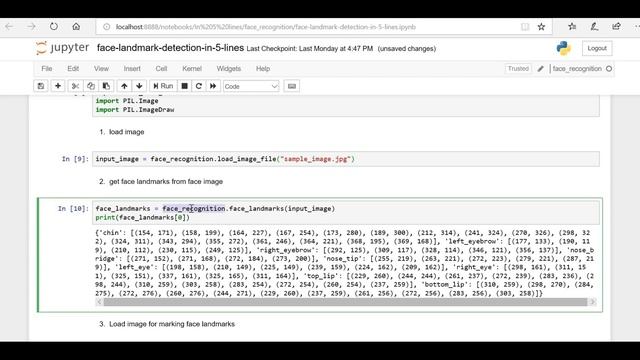This screenshot has height=360, width=640.
Task: Open the Help menu
Action: click(263, 69)
